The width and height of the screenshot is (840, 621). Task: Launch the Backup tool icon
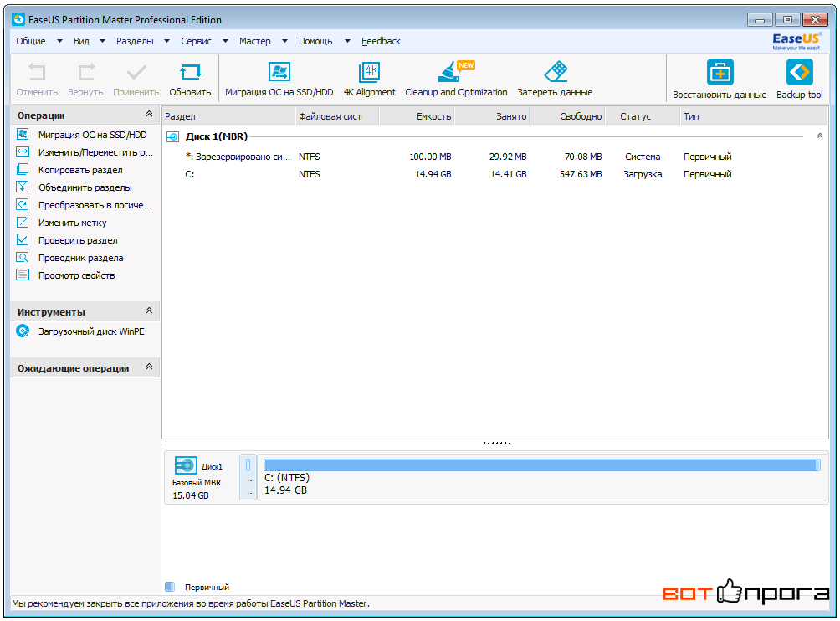[799, 72]
